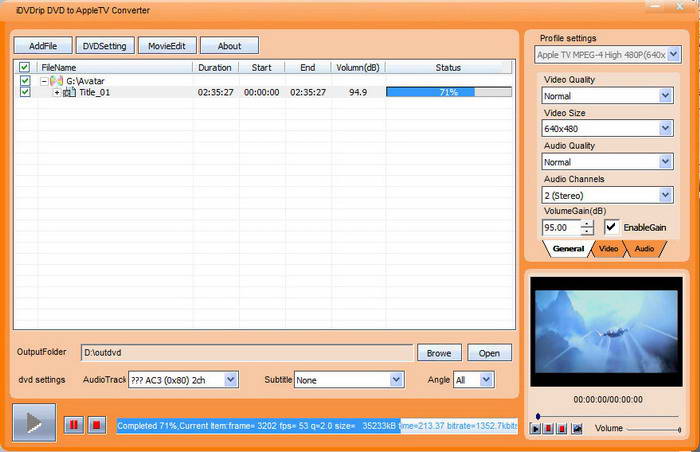Viewport: 700px width, 452px height.
Task: Select the Title_01 row name
Action: click(x=95, y=92)
